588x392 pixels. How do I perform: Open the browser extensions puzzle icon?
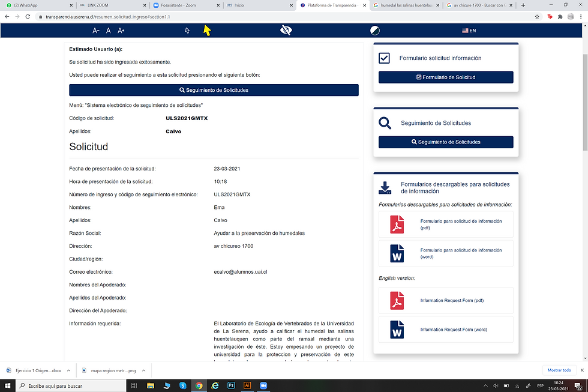[560, 16]
